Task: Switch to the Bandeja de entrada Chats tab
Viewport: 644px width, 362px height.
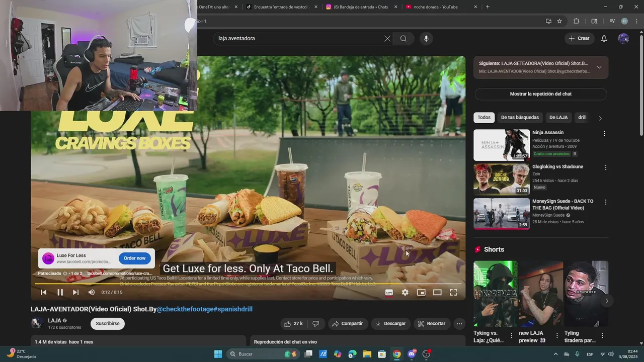Action: point(361,7)
